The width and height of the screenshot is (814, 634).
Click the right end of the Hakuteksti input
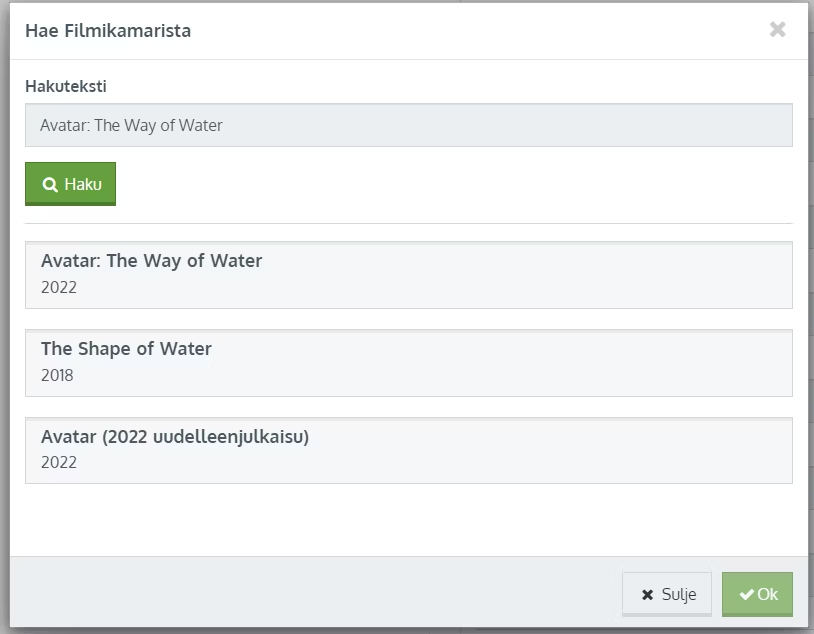coord(770,125)
